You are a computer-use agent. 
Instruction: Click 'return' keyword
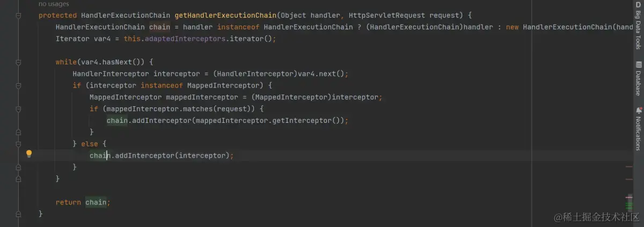pyautogui.click(x=68, y=202)
